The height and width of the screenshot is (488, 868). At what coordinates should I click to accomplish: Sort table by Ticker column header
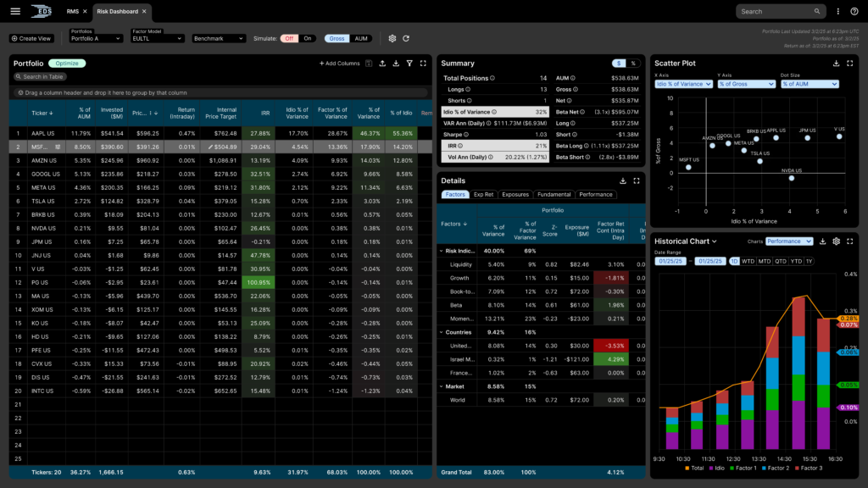42,113
